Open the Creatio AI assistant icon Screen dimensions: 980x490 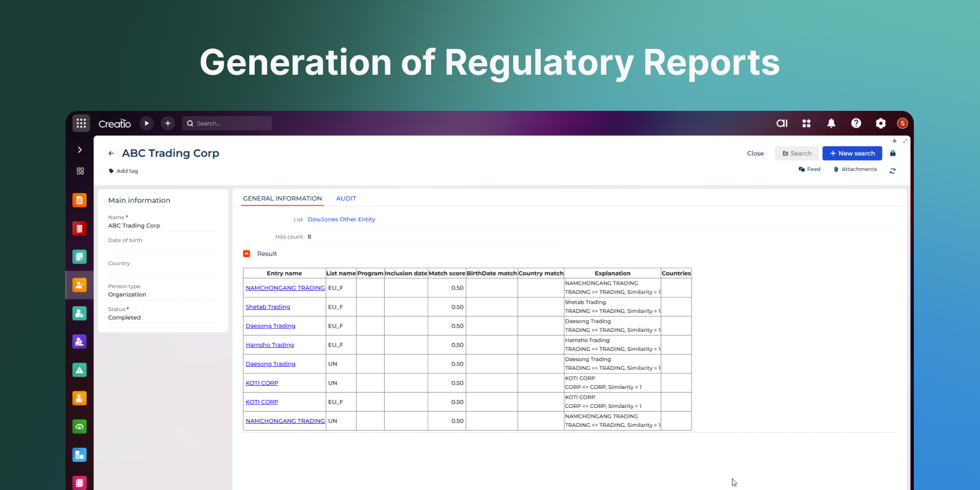point(782,123)
